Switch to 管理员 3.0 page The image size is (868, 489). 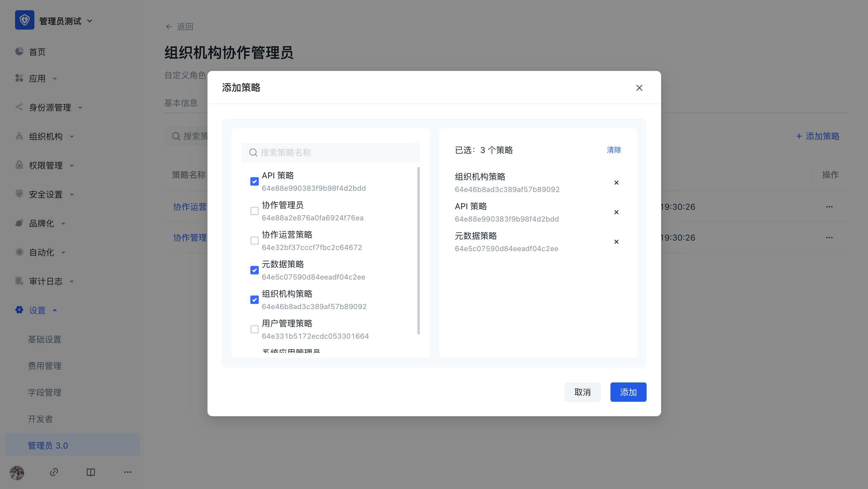click(48, 445)
